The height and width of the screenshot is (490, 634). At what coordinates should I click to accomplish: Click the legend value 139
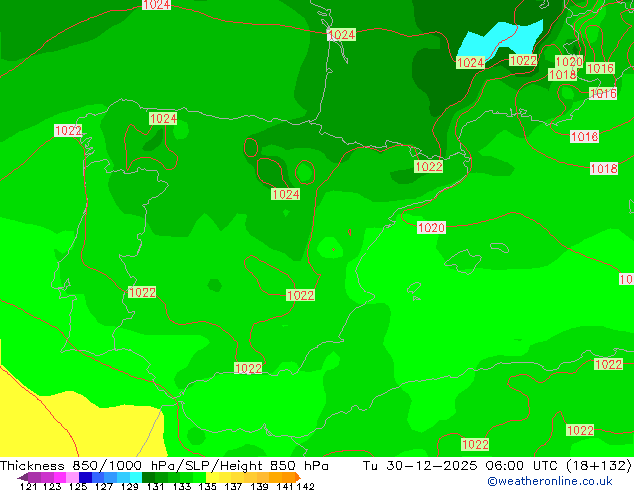click(259, 486)
